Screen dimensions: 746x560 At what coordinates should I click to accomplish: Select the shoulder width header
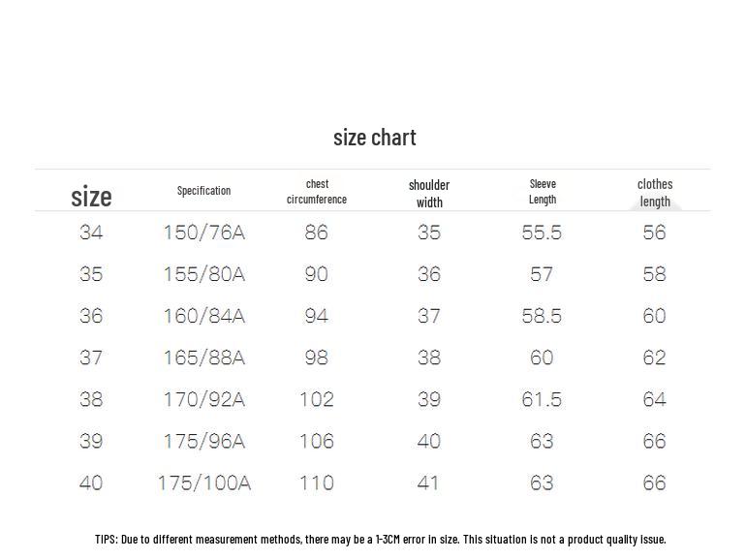[429, 194]
